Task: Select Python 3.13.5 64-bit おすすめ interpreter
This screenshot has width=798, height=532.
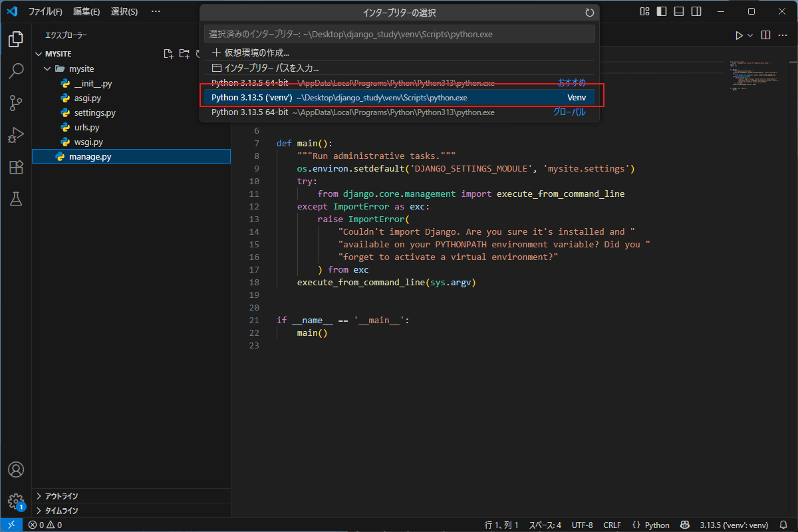Action: [x=399, y=83]
